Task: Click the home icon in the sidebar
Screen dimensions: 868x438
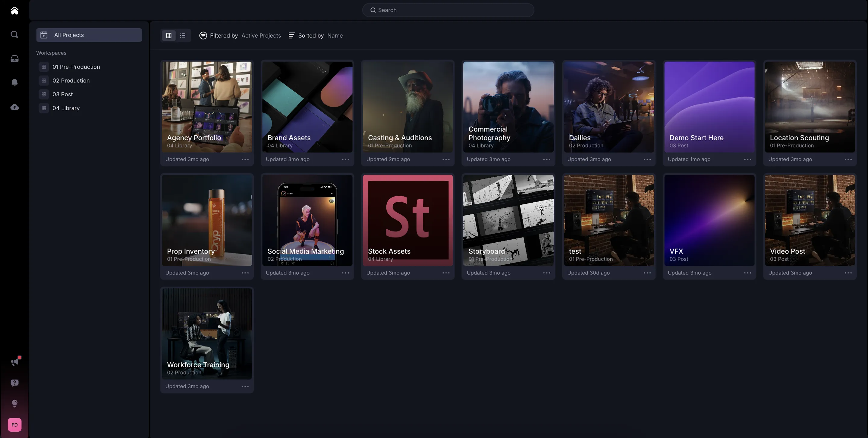Action: (x=14, y=11)
